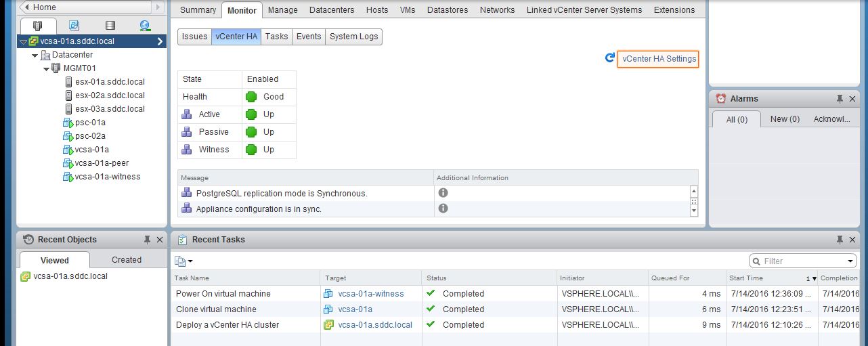Viewport: 868px width, 346px height.
Task: Open the Datastores tab
Action: click(448, 10)
